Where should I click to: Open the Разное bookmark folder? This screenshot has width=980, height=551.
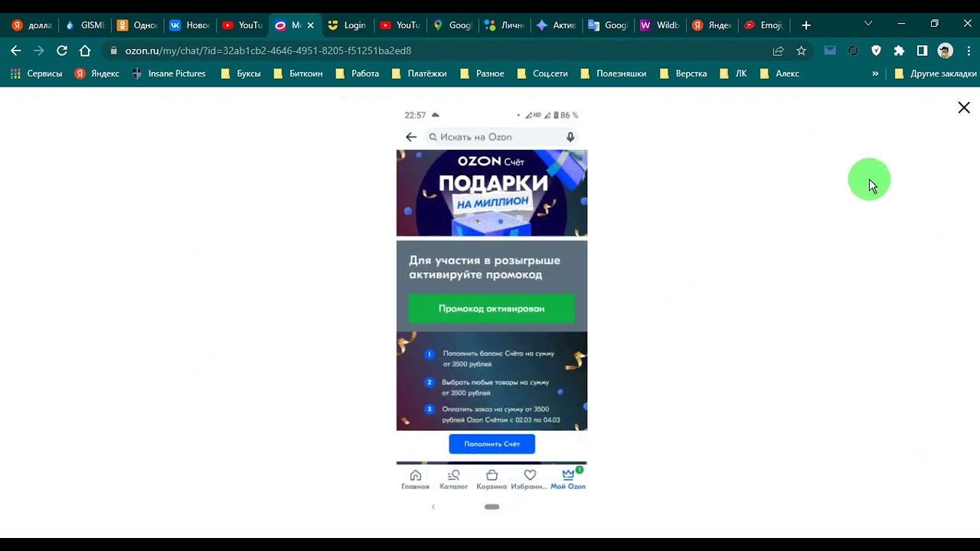482,73
